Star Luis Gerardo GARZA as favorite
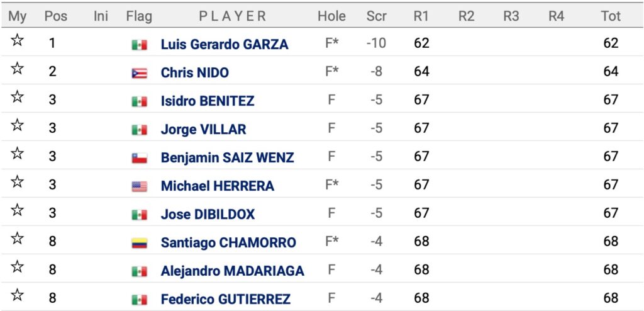 coord(17,40)
